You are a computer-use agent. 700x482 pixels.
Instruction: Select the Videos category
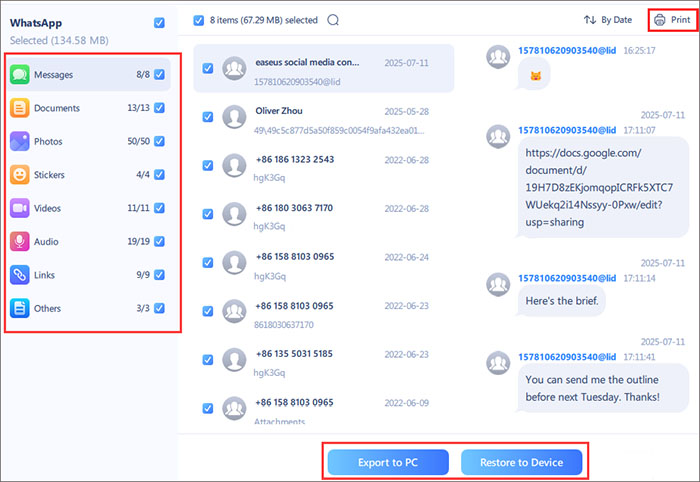89,208
